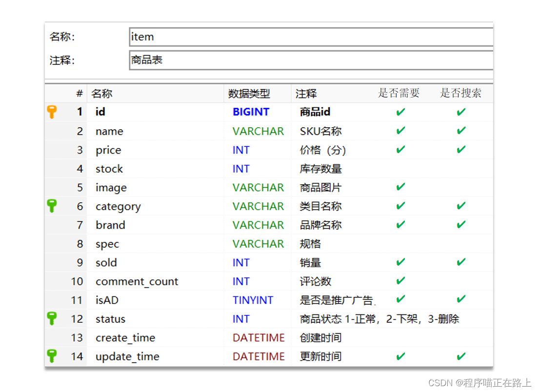Screen dimensions: 539x392
Task: Click the 是否搜索 checkmark in the brand row
Action: point(461,225)
